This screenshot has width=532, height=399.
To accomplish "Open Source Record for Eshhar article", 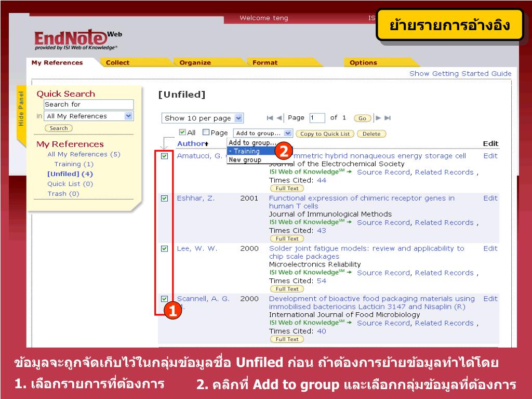I will click(x=383, y=222).
